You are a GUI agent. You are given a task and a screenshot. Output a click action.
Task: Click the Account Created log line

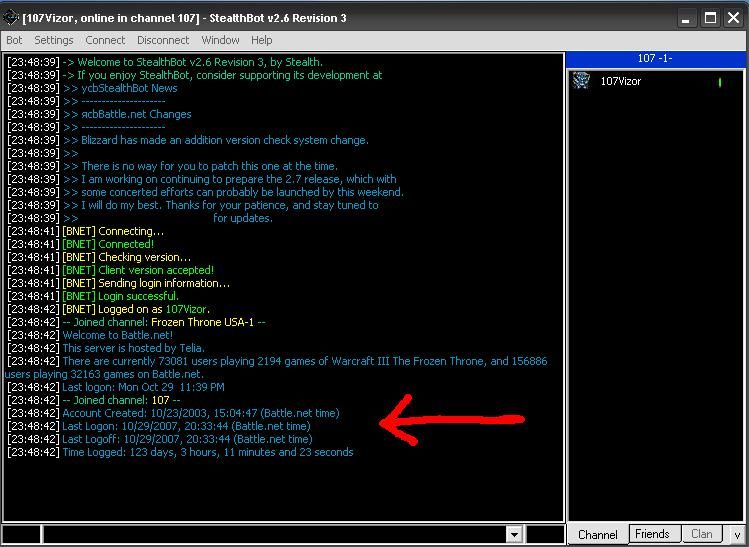tap(173, 413)
